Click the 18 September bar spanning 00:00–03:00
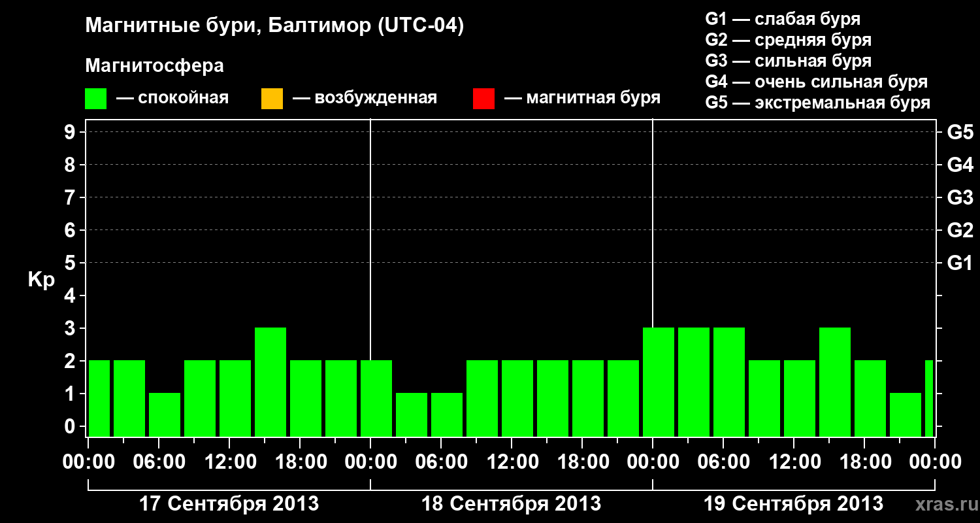The height and width of the screenshot is (523, 980). 376,398
